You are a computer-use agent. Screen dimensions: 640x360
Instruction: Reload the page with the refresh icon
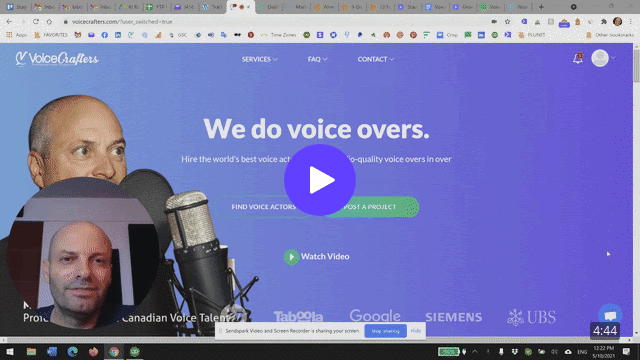point(36,21)
